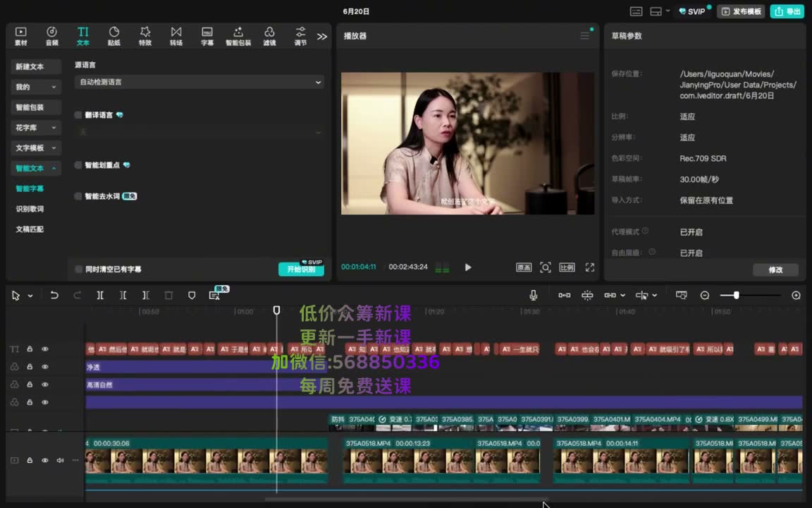Add a marker with shield icon
The width and height of the screenshot is (812, 508).
[x=192, y=295]
